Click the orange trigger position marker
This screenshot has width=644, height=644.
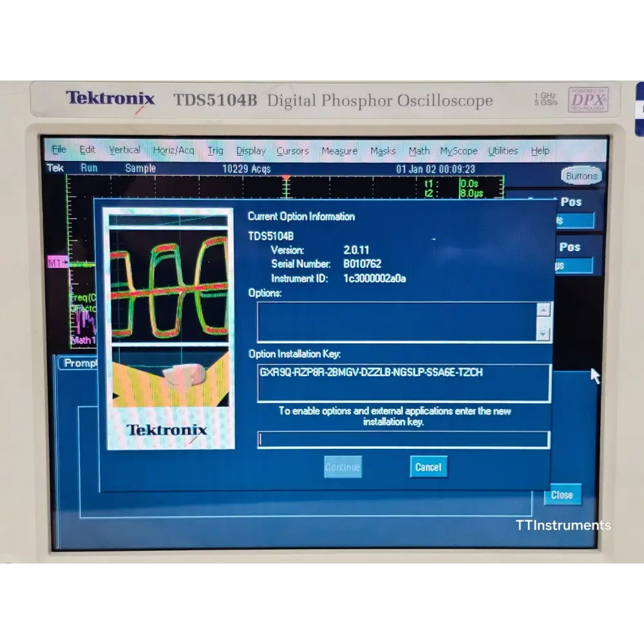[x=287, y=178]
